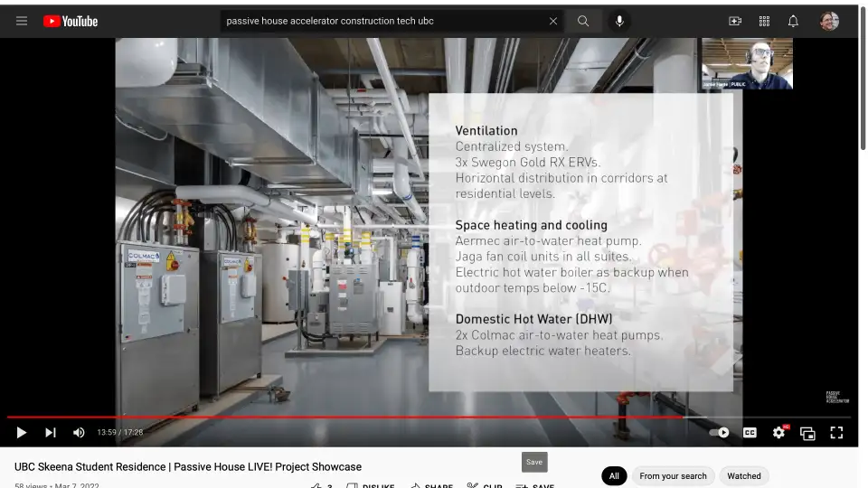Open the YouTube apps grid
This screenshot has height=488, width=868.
point(764,21)
